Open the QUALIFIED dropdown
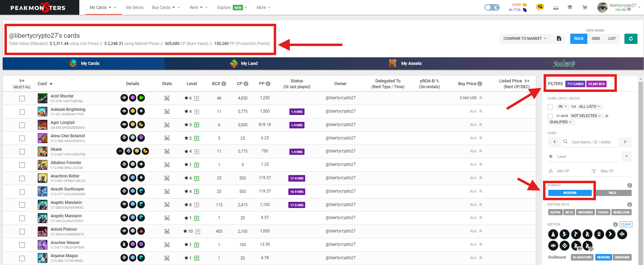644x265 pixels. point(561,122)
